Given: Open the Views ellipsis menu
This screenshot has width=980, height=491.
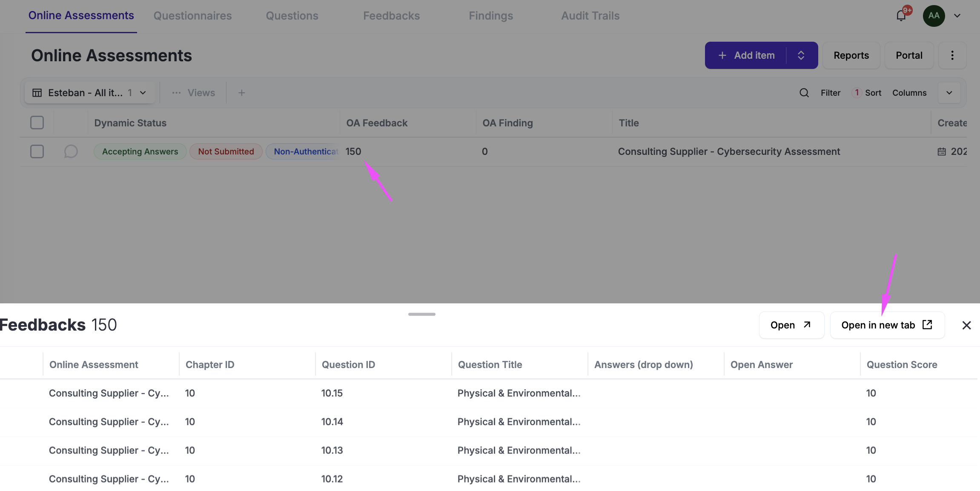Looking at the screenshot, I should 177,93.
